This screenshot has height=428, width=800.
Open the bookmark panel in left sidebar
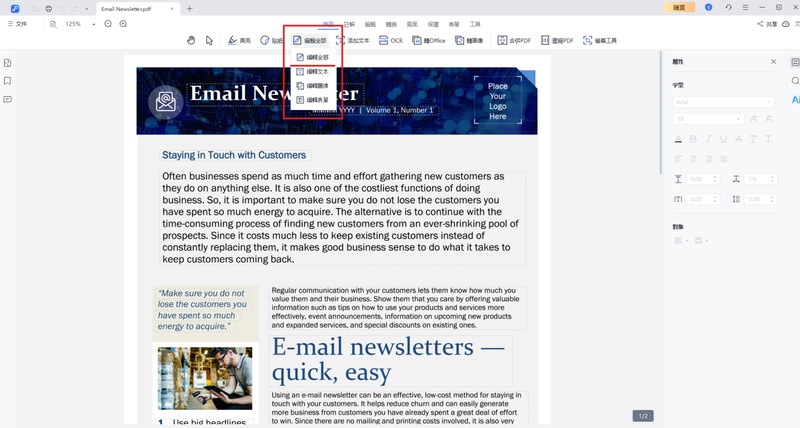point(8,81)
